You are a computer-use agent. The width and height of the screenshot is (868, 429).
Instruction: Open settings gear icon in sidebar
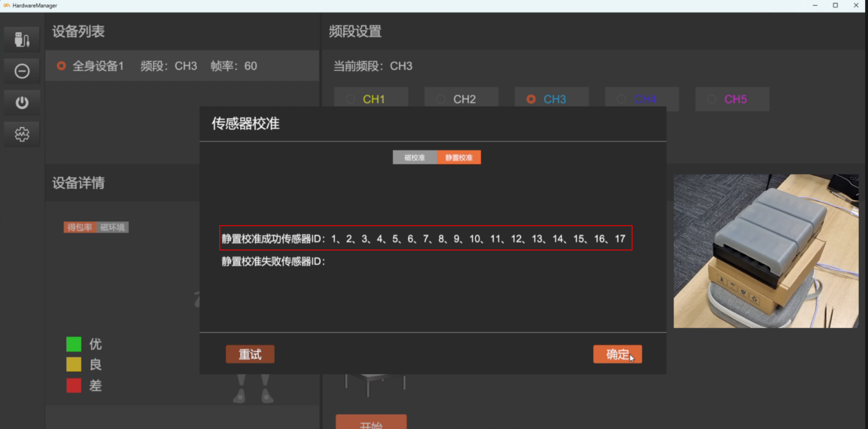tap(22, 134)
